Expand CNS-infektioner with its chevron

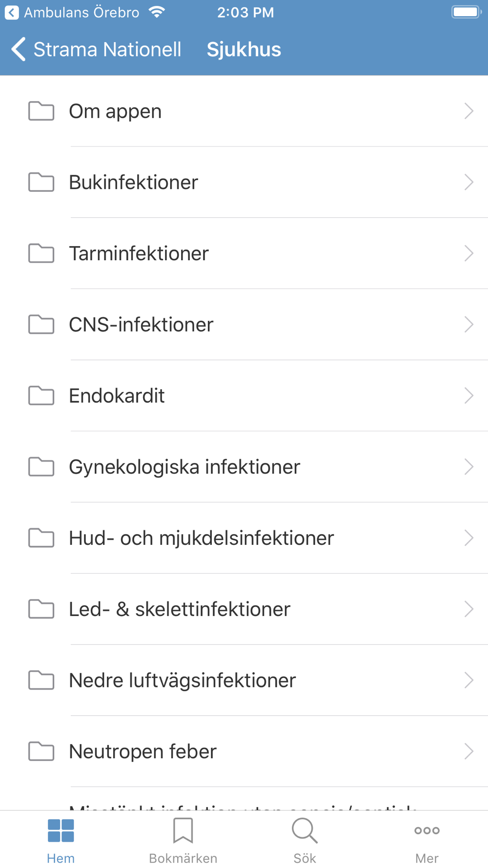coord(468,325)
